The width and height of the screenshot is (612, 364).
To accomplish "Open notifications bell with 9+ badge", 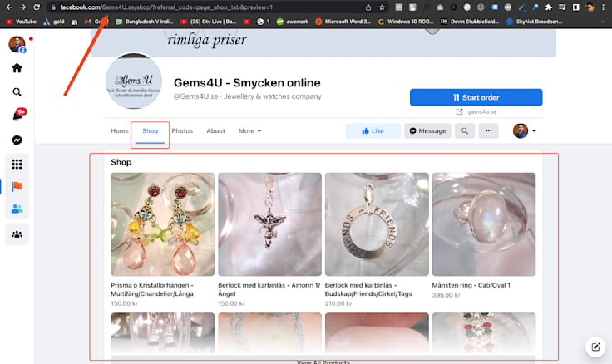I will [18, 115].
